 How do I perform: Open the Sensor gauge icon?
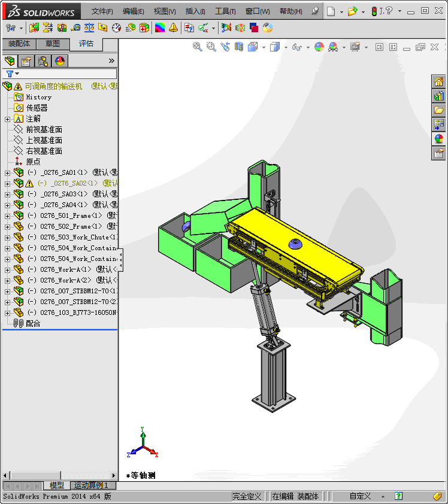116,28
